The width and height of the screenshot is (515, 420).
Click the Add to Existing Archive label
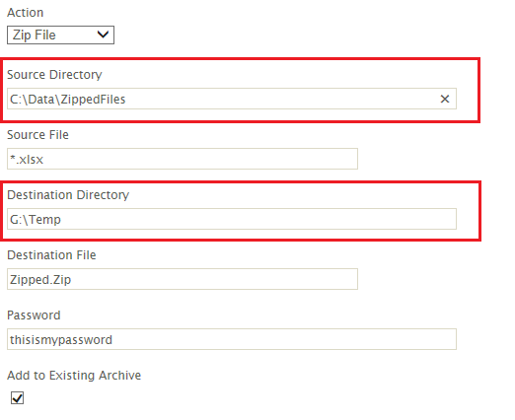pyautogui.click(x=74, y=376)
